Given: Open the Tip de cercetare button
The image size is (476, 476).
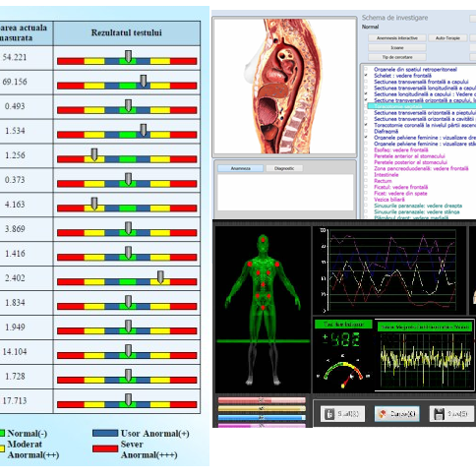Looking at the screenshot, I should click(x=397, y=57).
